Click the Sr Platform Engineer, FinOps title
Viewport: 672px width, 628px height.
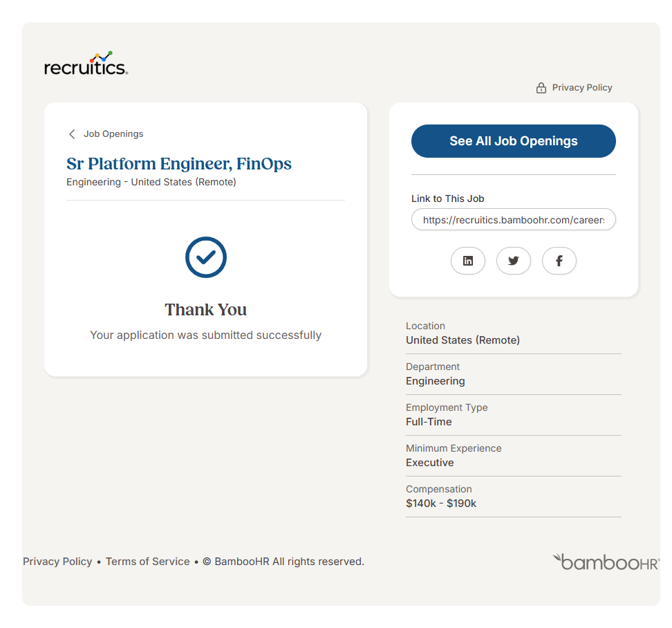(179, 164)
